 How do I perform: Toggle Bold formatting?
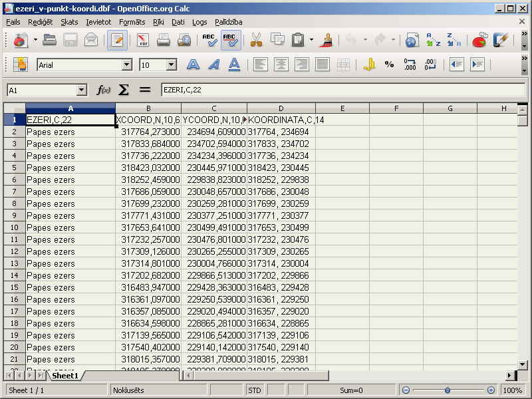[x=193, y=65]
